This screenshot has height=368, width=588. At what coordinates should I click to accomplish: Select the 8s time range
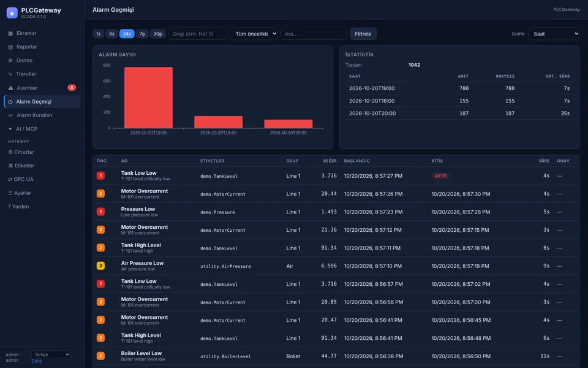coord(111,34)
